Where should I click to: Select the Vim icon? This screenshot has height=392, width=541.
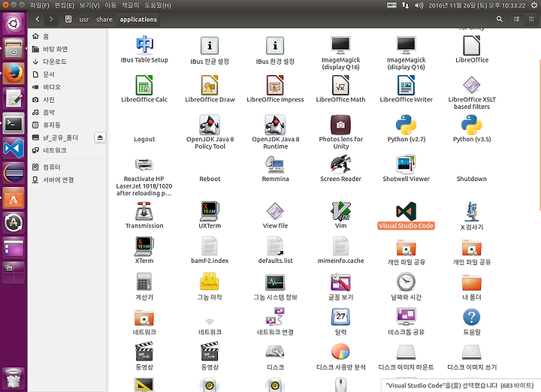pos(340,211)
